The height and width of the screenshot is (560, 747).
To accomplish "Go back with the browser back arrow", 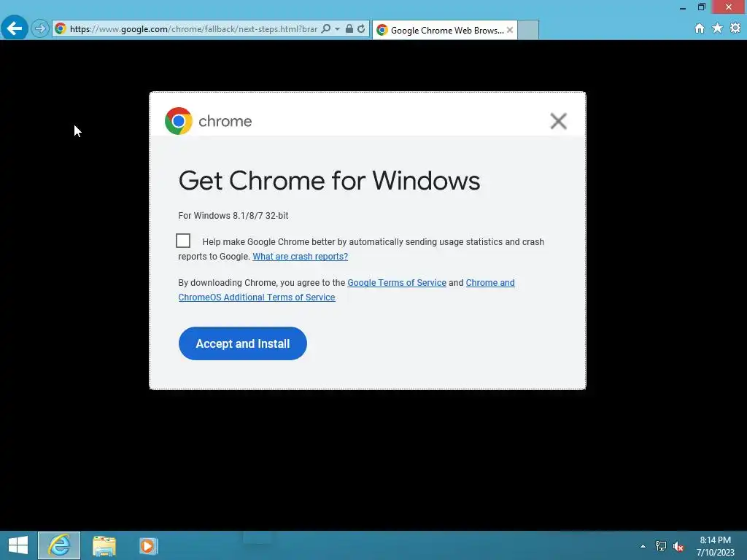I will 15,28.
